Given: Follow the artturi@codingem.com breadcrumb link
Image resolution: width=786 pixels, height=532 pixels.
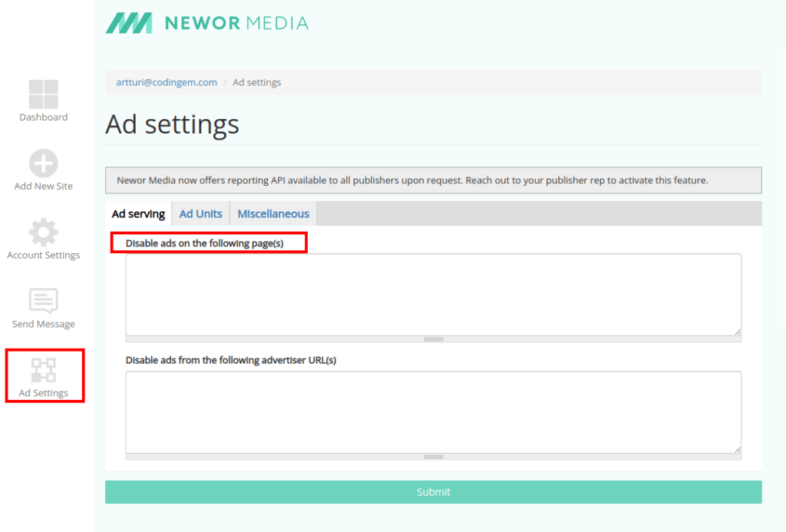Looking at the screenshot, I should coord(167,82).
